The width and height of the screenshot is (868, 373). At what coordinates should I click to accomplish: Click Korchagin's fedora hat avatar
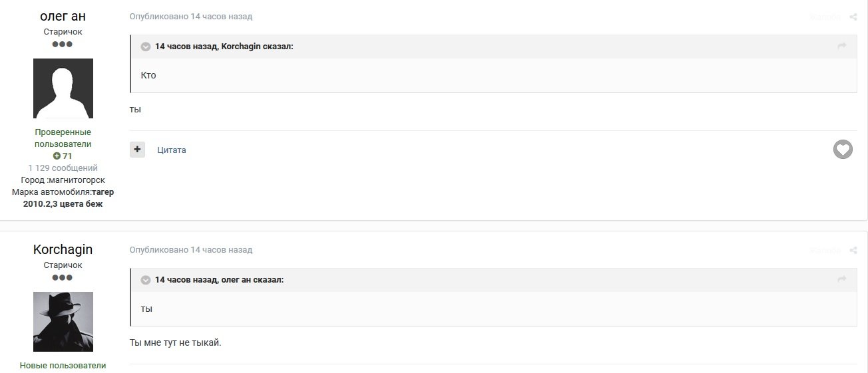click(63, 322)
